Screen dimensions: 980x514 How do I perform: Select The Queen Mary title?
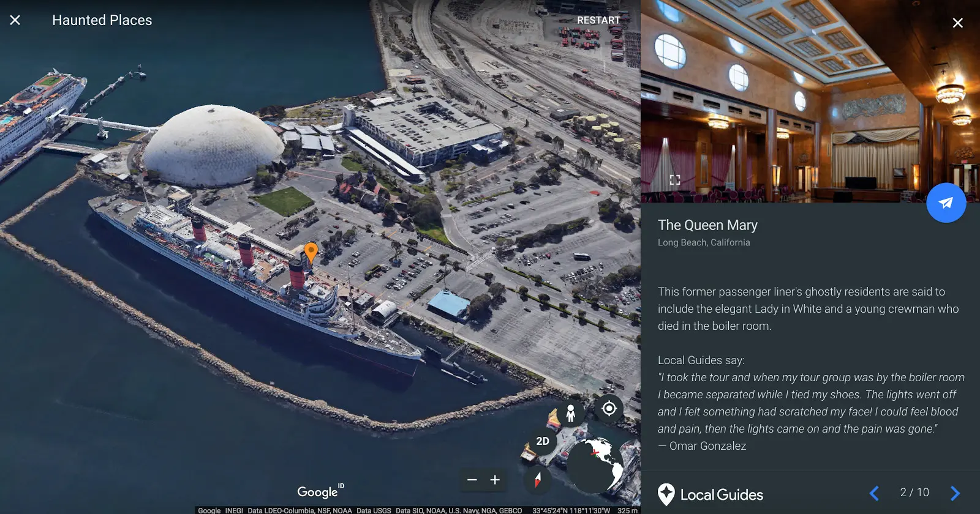click(x=707, y=225)
